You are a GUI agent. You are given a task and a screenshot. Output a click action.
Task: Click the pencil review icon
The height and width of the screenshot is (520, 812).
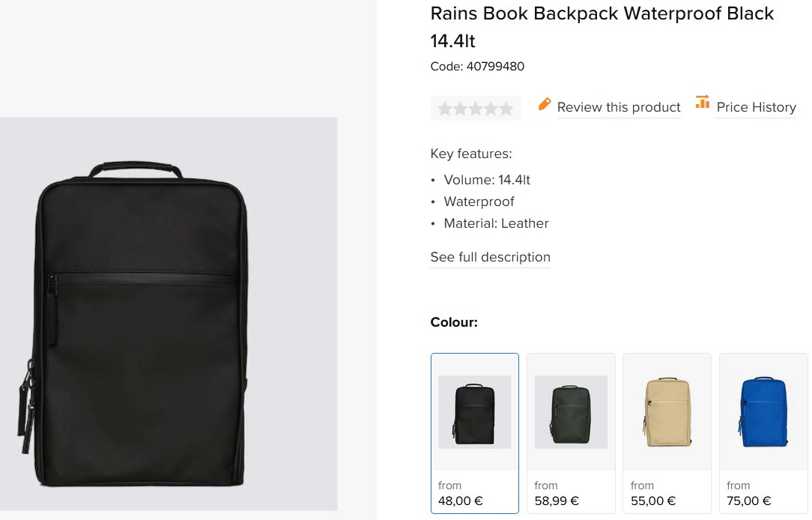click(x=545, y=105)
